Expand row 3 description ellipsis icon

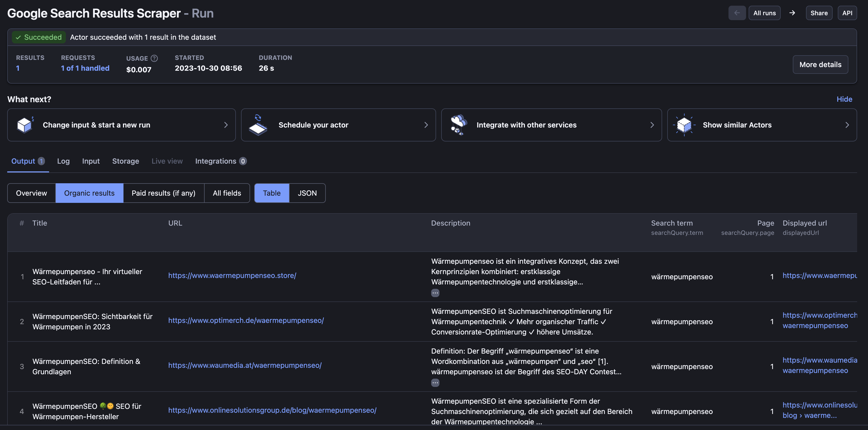[x=435, y=383]
